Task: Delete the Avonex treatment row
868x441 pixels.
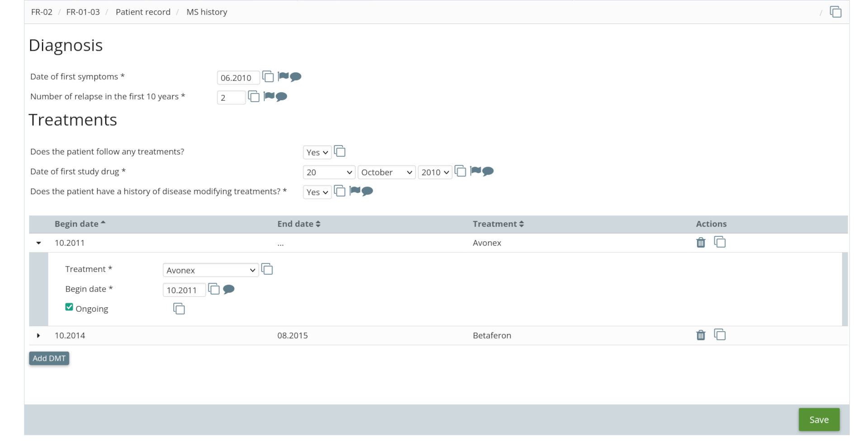Action: [x=701, y=243]
